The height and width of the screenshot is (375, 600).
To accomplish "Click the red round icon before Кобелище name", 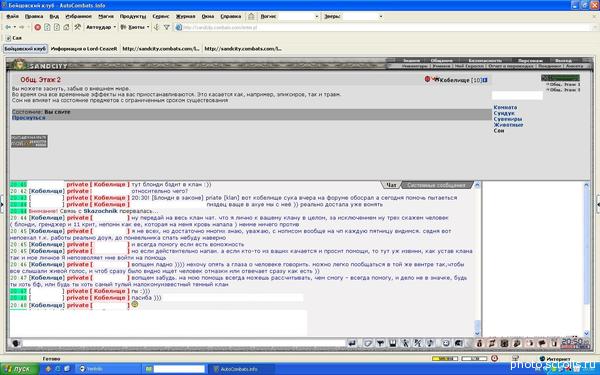I will point(427,79).
